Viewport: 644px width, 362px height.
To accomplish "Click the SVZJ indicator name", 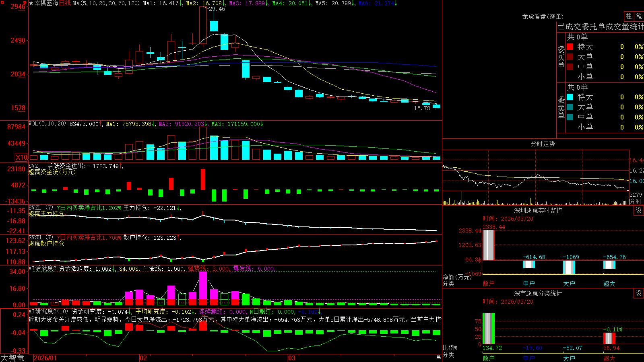I will 35,166.
